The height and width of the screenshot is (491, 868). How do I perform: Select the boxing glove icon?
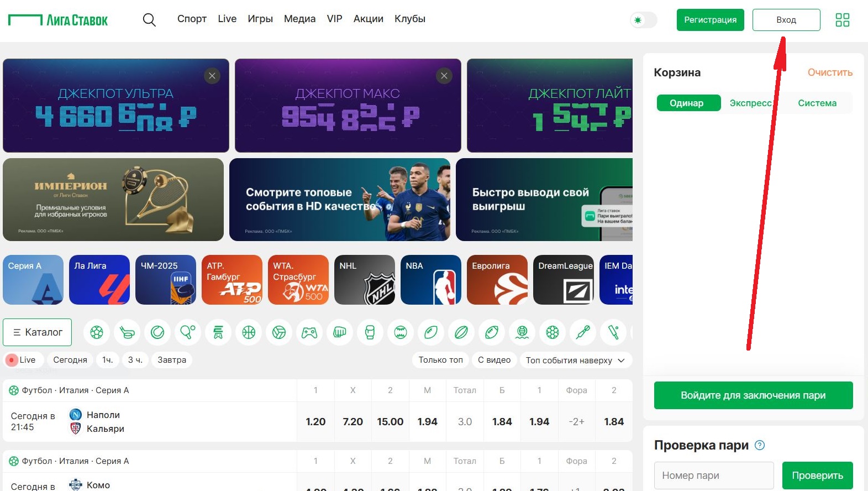coord(370,332)
